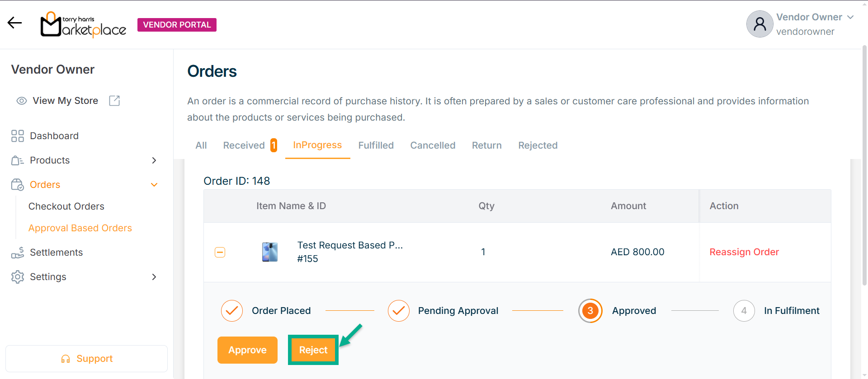Click the Order Placed checkmark step

232,311
